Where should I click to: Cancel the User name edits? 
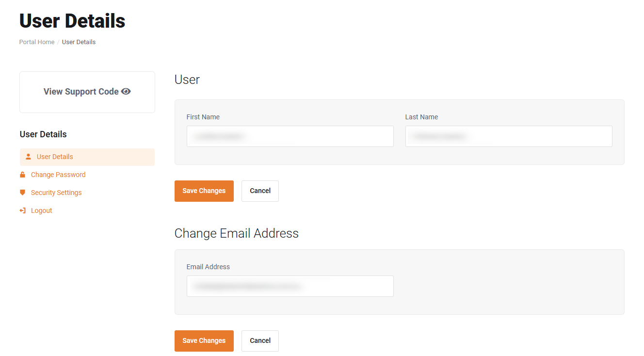260,191
